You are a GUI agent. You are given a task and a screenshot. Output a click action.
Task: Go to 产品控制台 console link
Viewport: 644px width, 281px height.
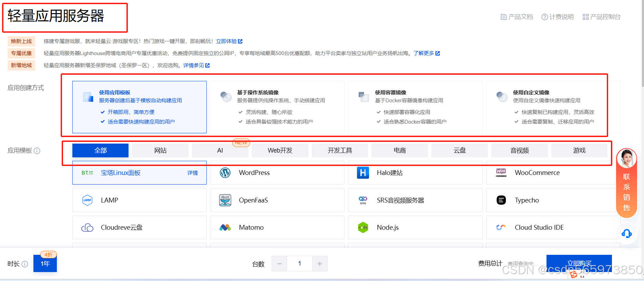click(x=602, y=17)
